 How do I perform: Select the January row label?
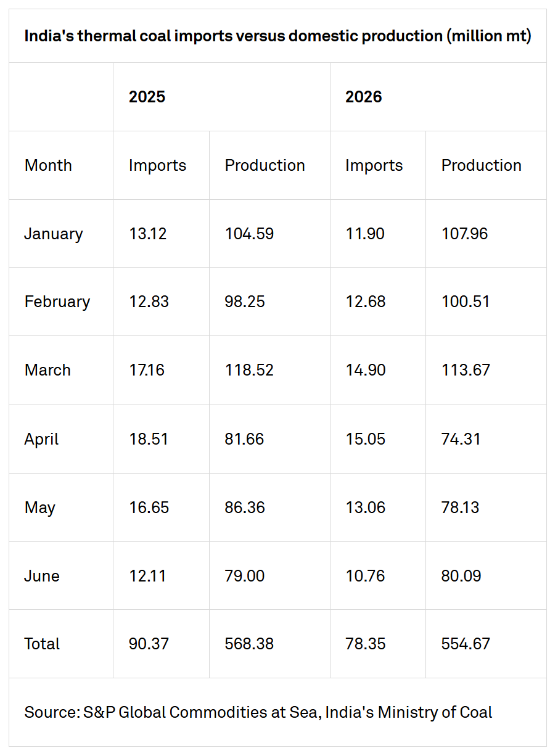(x=53, y=234)
